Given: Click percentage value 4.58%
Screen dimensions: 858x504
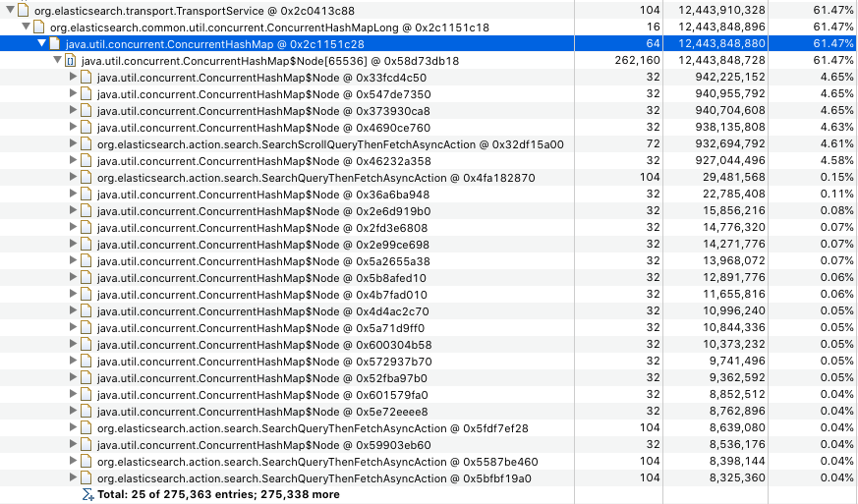Looking at the screenshot, I should click(x=836, y=160).
